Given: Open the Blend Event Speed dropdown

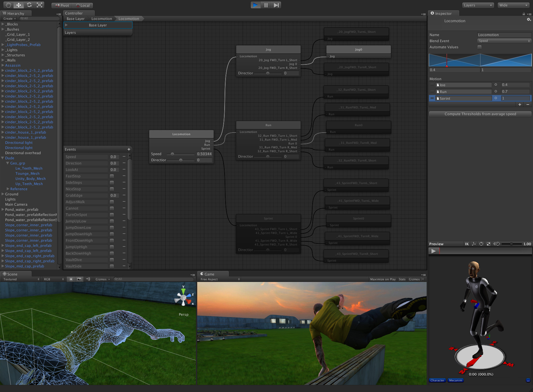Looking at the screenshot, I should [x=504, y=41].
